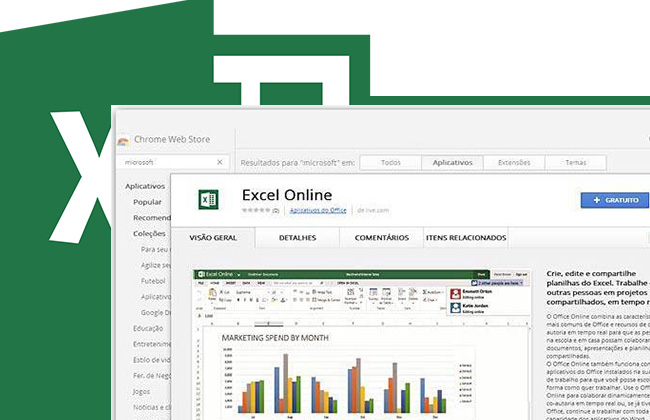Click the Excel Online screenshot thumbnail
Viewport: 650px width, 420px height.
(362, 345)
